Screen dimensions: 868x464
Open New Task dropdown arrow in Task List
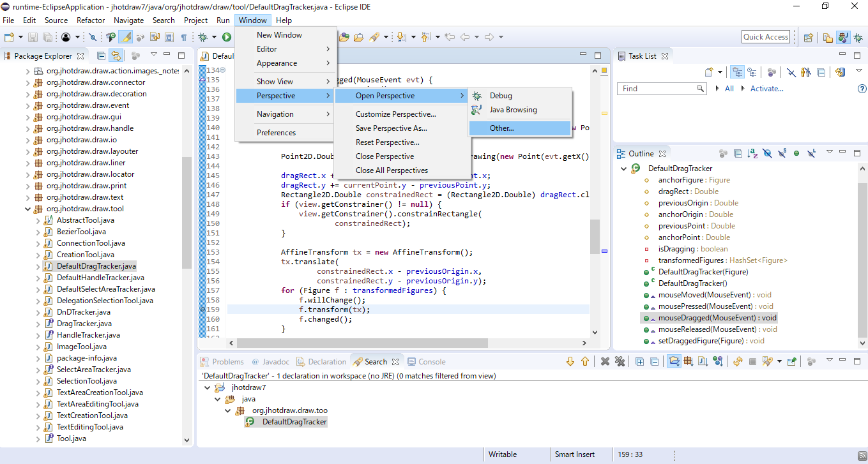[x=720, y=72]
